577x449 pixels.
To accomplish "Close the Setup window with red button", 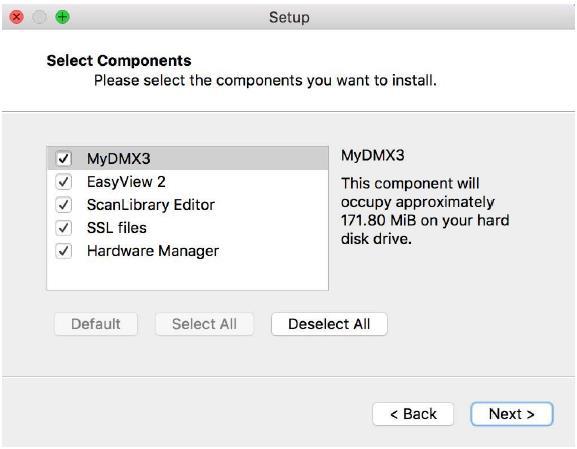I will pos(17,17).
